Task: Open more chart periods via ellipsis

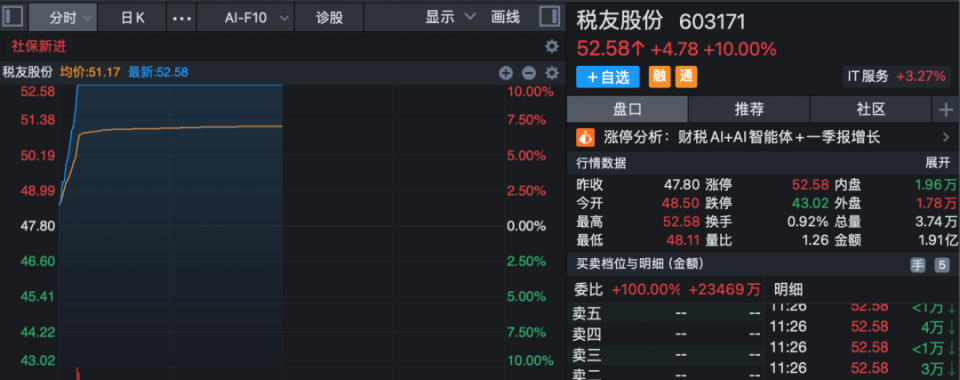Action: 182,18
